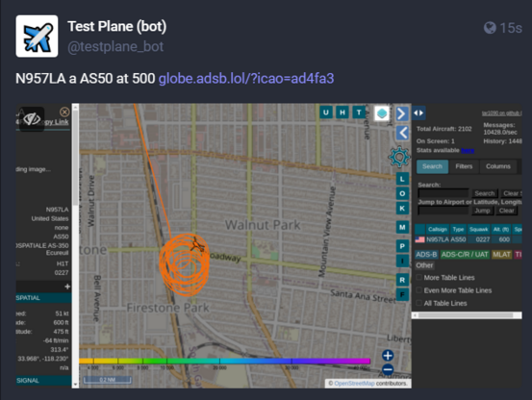
Task: Click the O map button
Action: coord(402,193)
